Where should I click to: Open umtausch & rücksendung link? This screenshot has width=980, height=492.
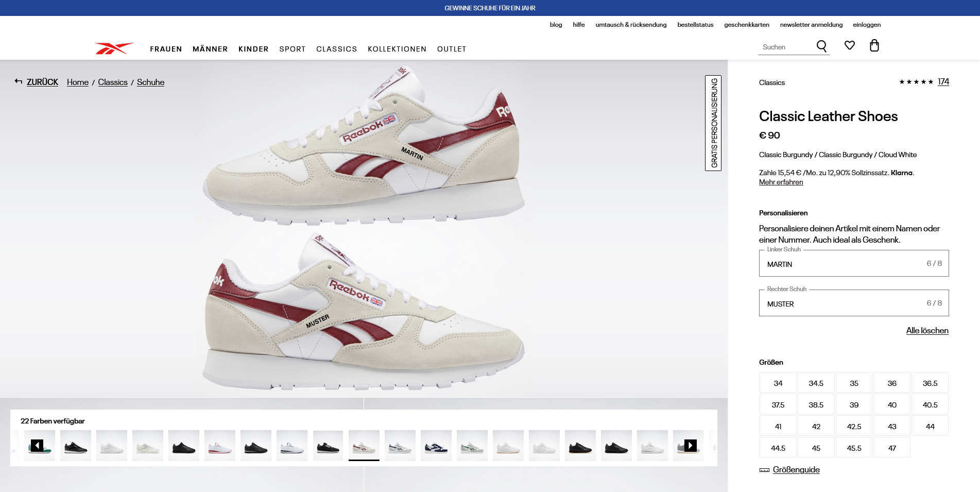click(631, 25)
